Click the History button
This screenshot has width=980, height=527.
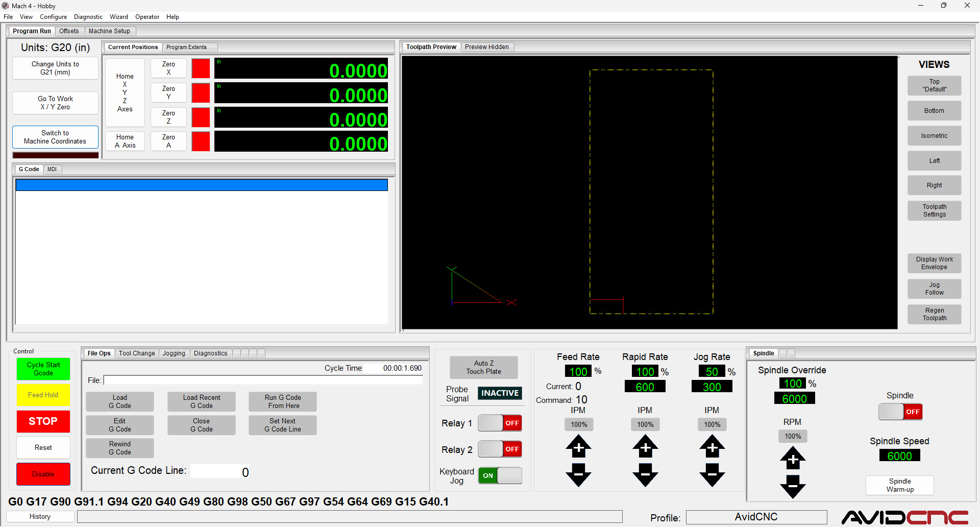[40, 516]
